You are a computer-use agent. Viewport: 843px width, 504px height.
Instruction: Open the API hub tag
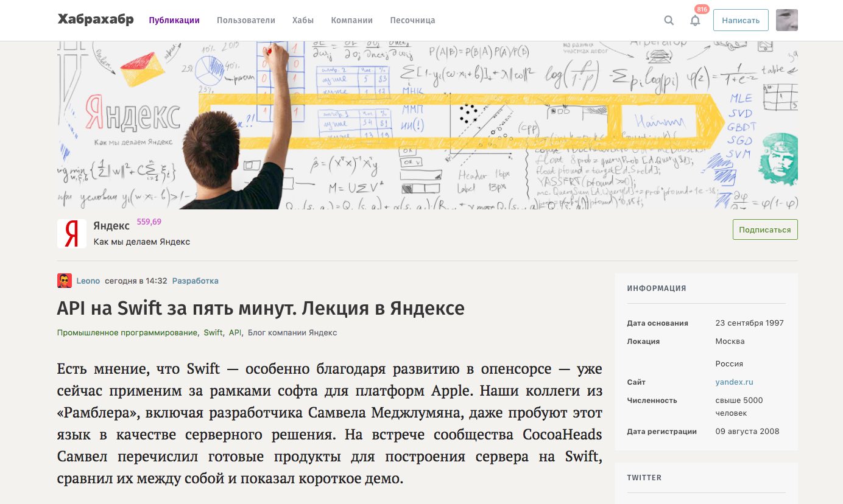[x=235, y=332]
